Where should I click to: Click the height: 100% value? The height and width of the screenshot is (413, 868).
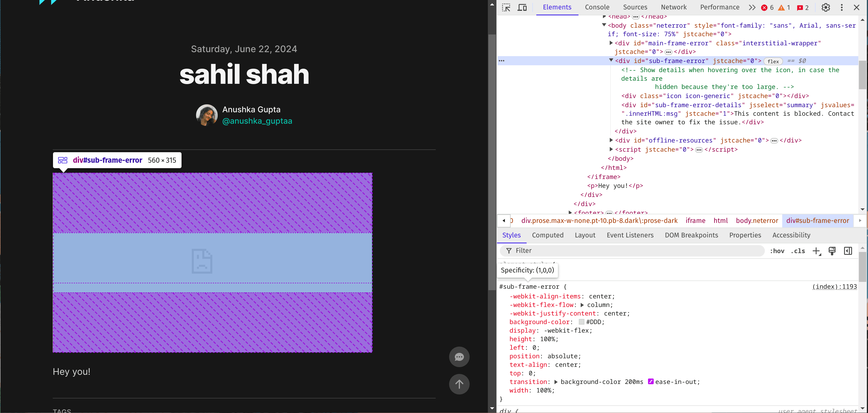pyautogui.click(x=547, y=339)
